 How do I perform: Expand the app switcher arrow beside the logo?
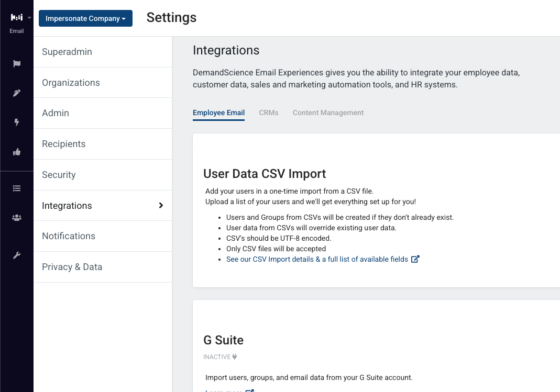[30, 17]
